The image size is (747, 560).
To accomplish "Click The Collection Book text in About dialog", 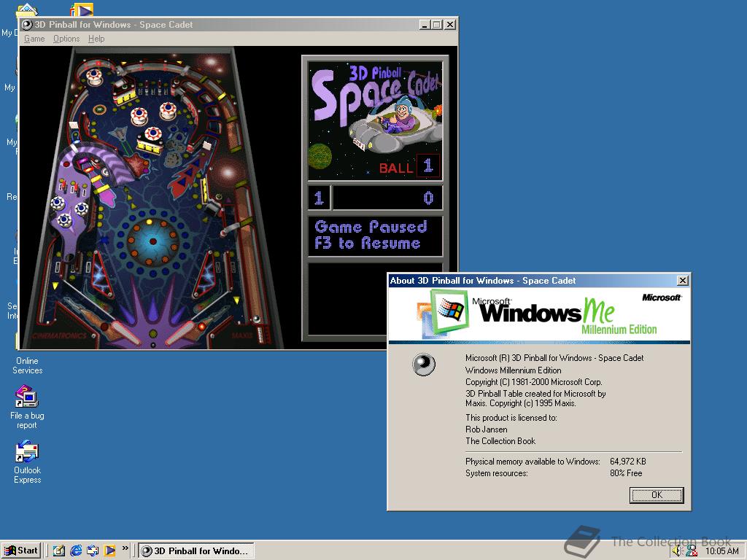I will [500, 441].
